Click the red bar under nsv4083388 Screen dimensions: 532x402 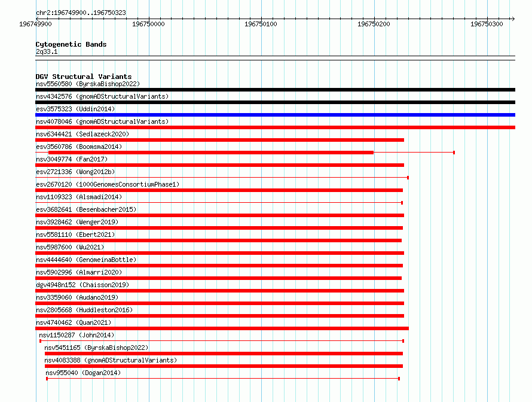tap(224, 366)
